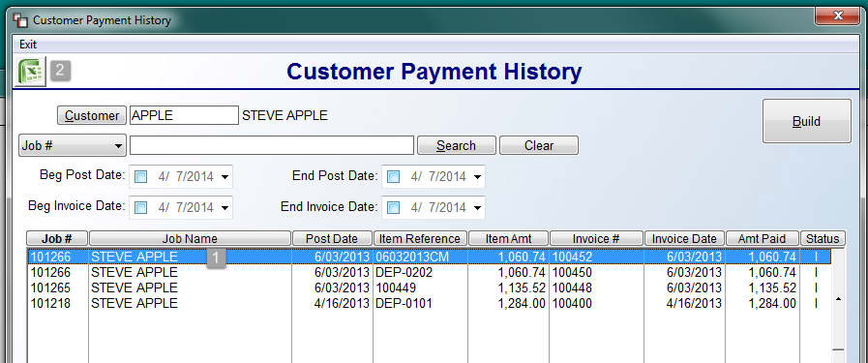Select the row for job 101265
Viewport: 868px width, 363px height.
pyautogui.click(x=429, y=287)
